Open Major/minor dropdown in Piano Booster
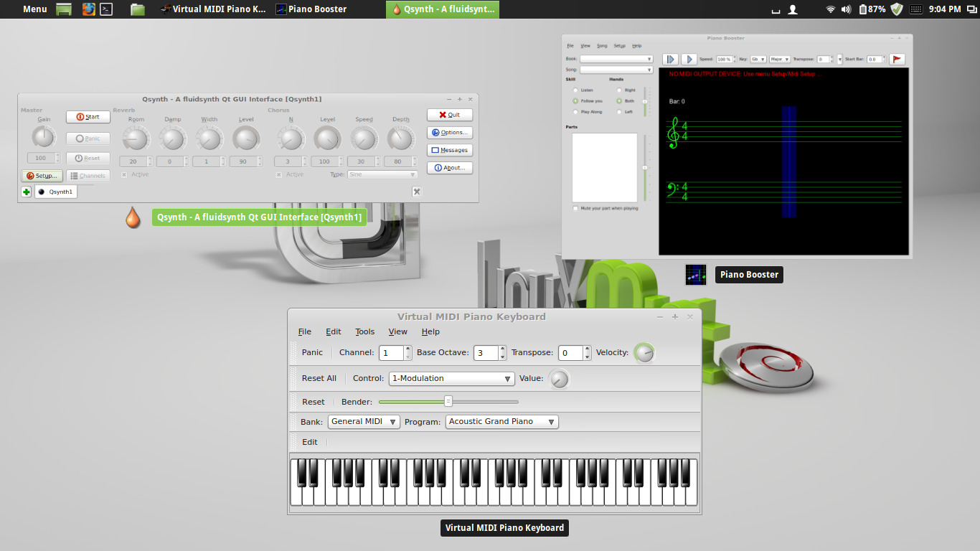 point(780,60)
